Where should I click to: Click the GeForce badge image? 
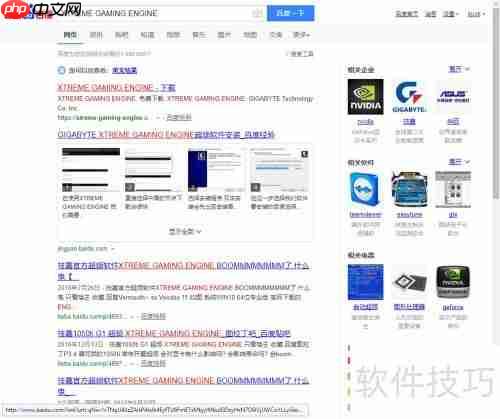point(453,282)
